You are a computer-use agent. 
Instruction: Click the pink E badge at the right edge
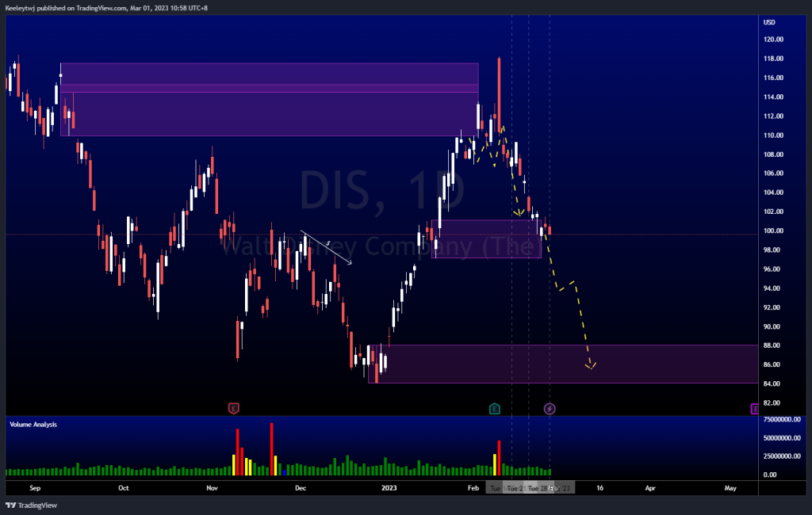click(753, 408)
